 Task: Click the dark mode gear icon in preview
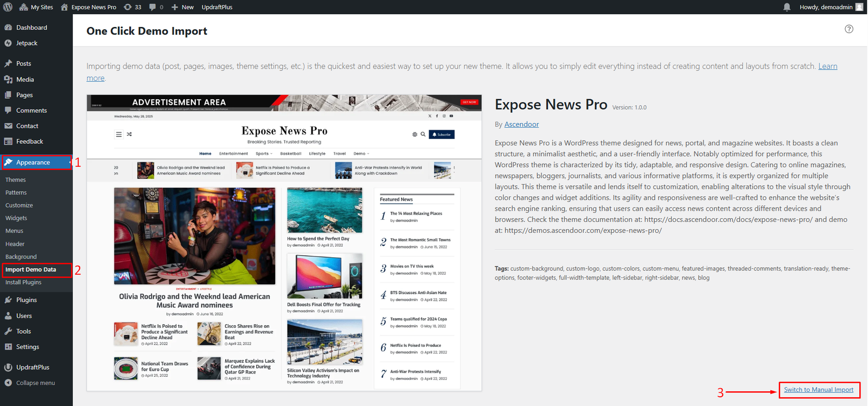point(415,134)
